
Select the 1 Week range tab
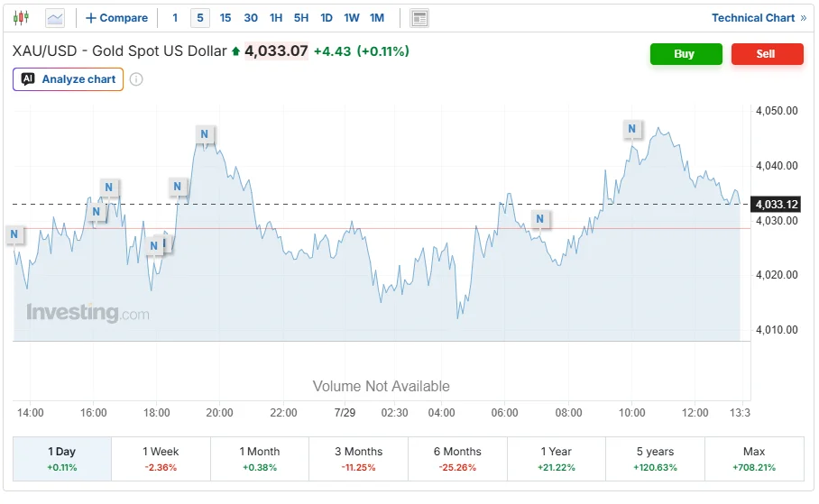tap(161, 459)
